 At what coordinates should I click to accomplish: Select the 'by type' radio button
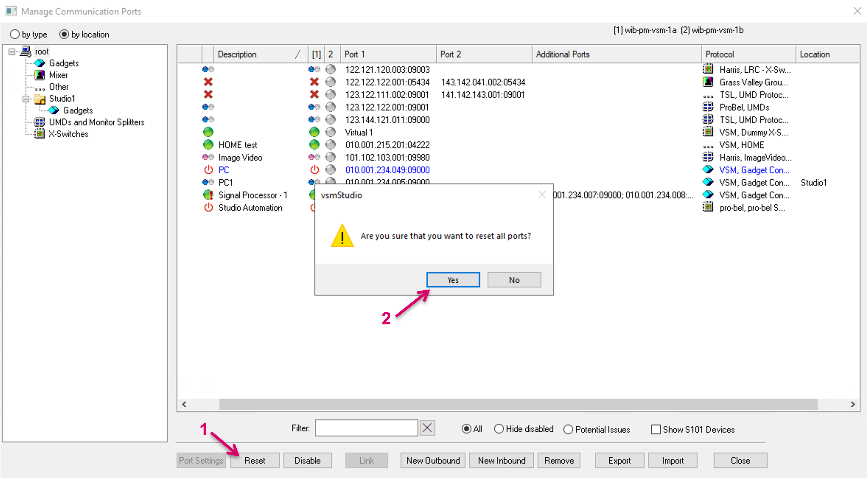tap(15, 34)
